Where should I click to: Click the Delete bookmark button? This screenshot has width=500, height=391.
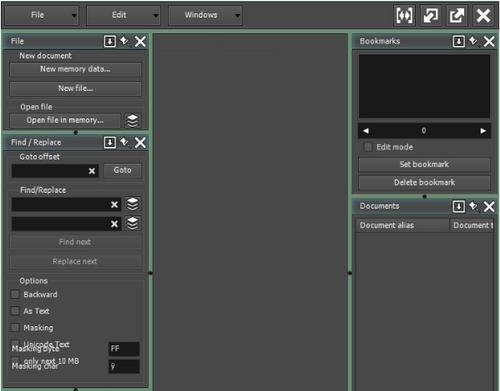tap(424, 182)
